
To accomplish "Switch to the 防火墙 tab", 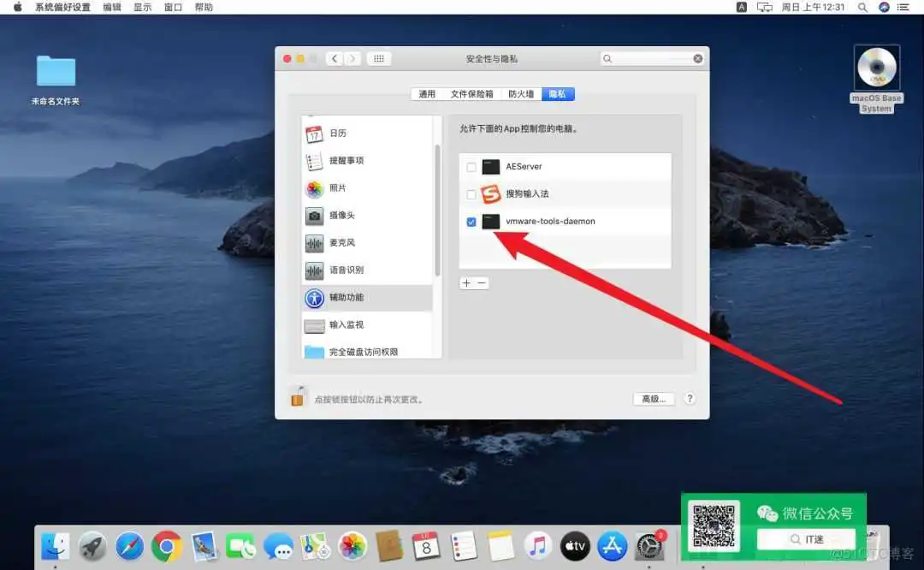I will 519,93.
